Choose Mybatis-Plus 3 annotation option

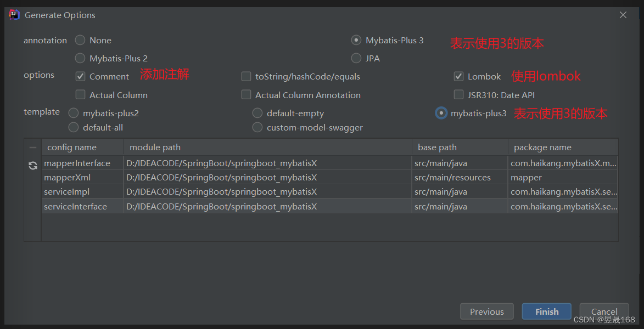coord(356,40)
